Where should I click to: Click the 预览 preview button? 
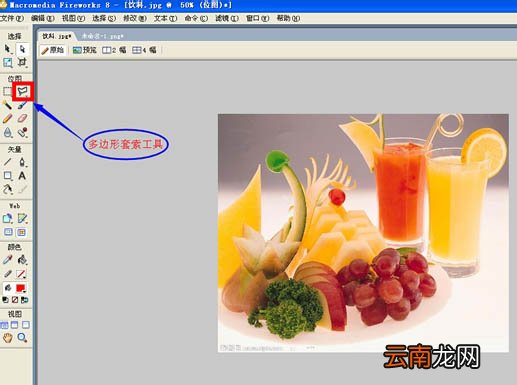[85, 50]
